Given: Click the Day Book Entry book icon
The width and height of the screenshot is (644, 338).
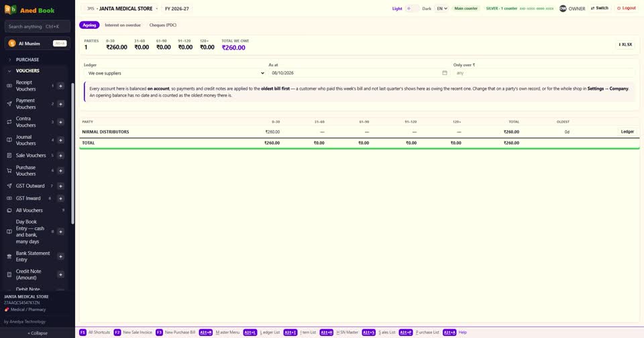Looking at the screenshot, I should [x=9, y=231].
